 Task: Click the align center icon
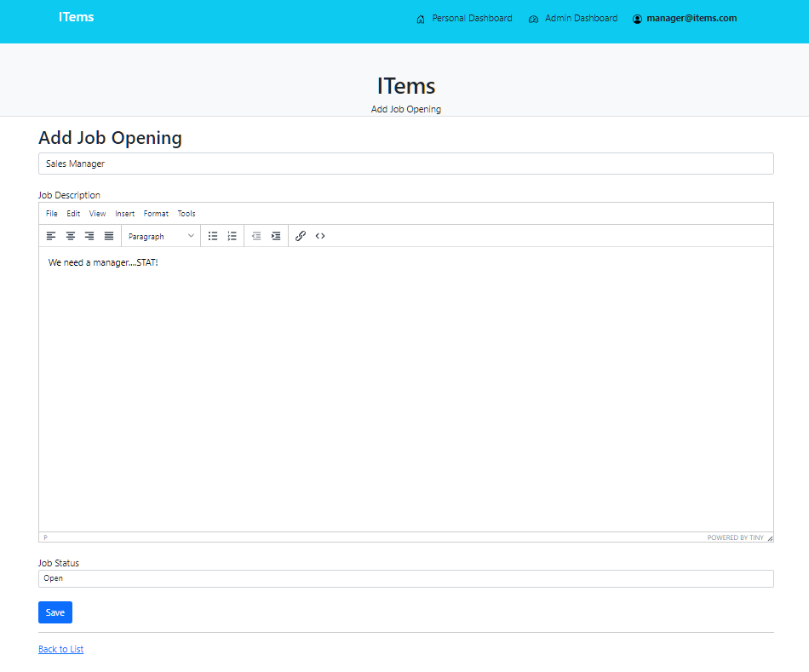pyautogui.click(x=71, y=236)
